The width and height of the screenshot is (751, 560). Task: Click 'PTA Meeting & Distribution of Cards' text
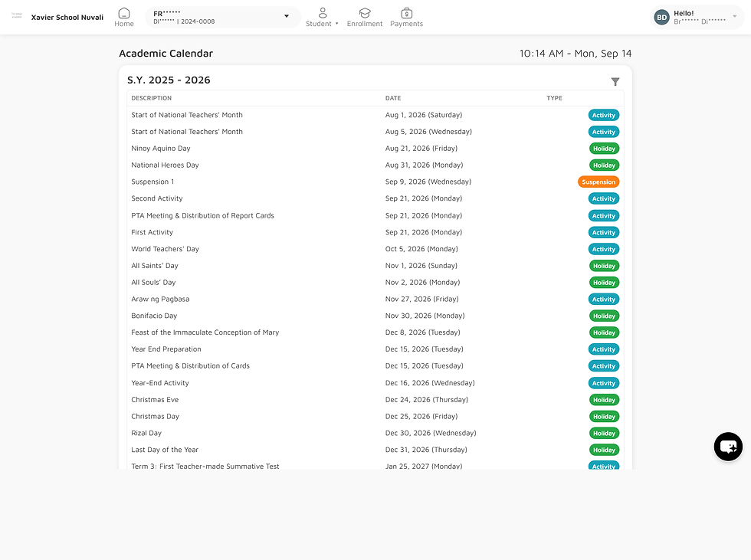click(191, 365)
